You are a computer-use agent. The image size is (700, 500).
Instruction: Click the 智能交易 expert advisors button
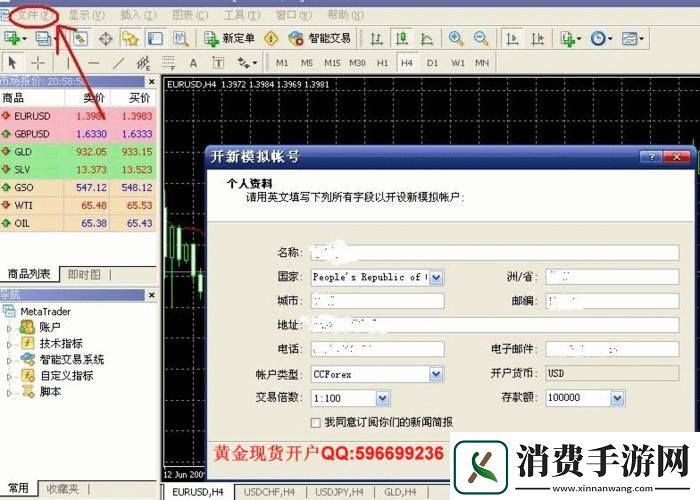coord(320,39)
